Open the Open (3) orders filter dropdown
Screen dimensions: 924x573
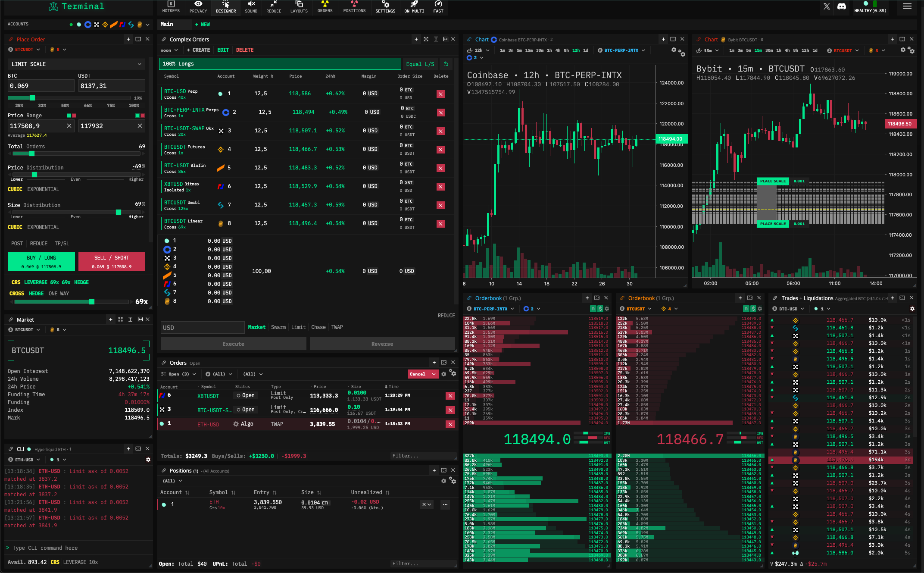(x=178, y=374)
